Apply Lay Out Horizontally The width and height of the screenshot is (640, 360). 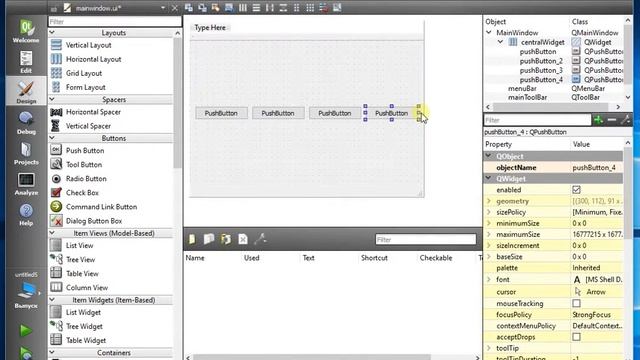click(243, 7)
